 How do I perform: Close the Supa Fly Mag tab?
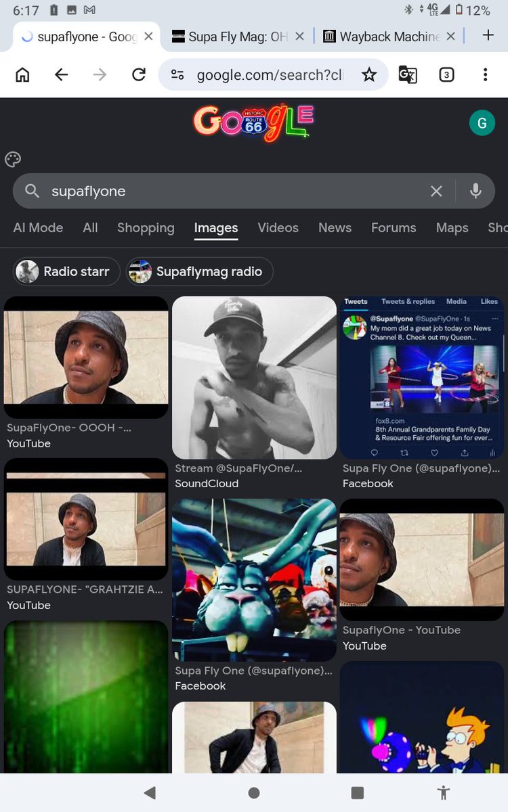pos(299,37)
